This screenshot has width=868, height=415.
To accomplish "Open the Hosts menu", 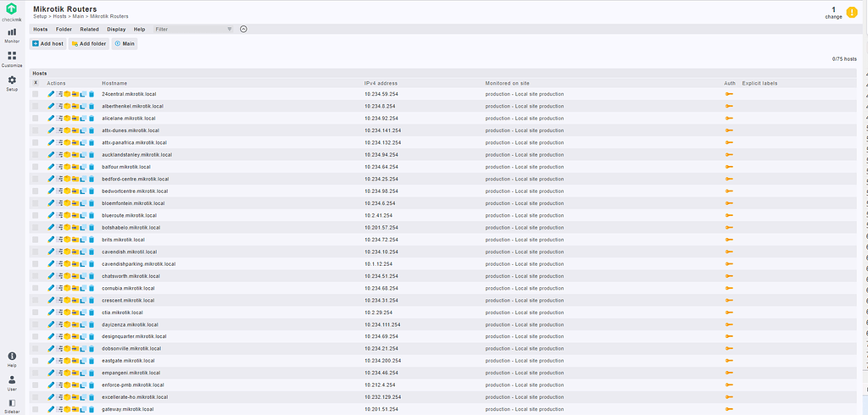I will (x=40, y=29).
